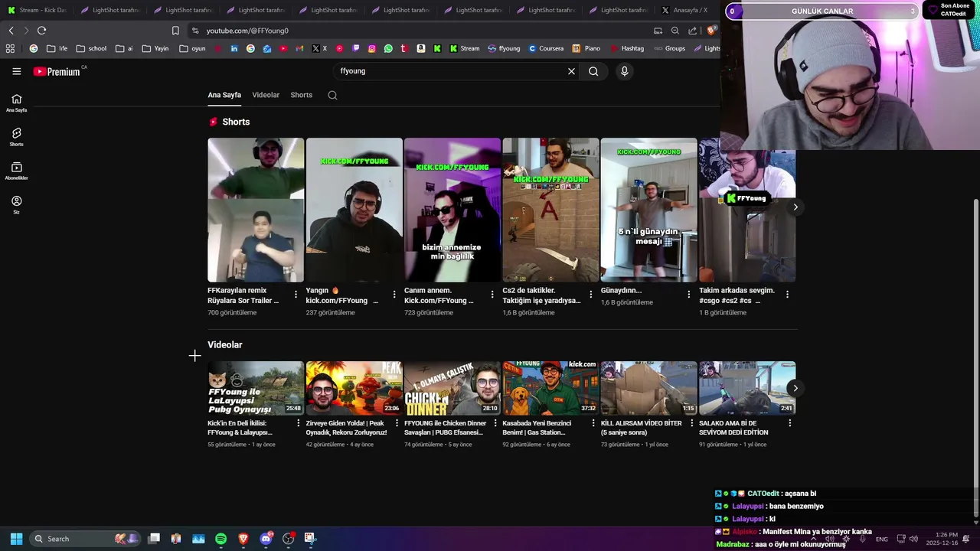Open options for Cs2 de taktikler short

[590, 294]
